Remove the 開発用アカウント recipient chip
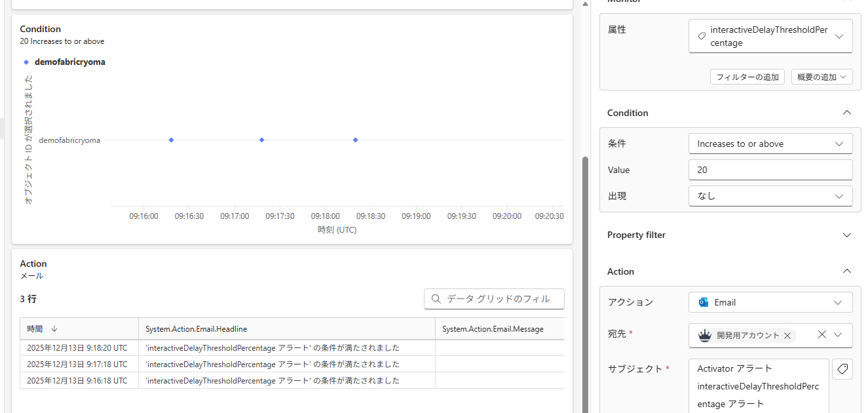Viewport: 868px width, 413px height. click(x=787, y=336)
